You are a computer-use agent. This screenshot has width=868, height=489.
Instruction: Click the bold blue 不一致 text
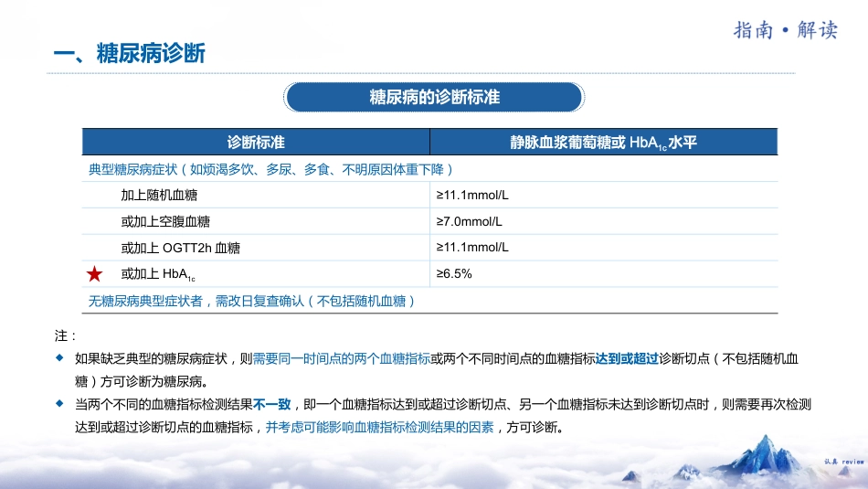[x=271, y=404]
